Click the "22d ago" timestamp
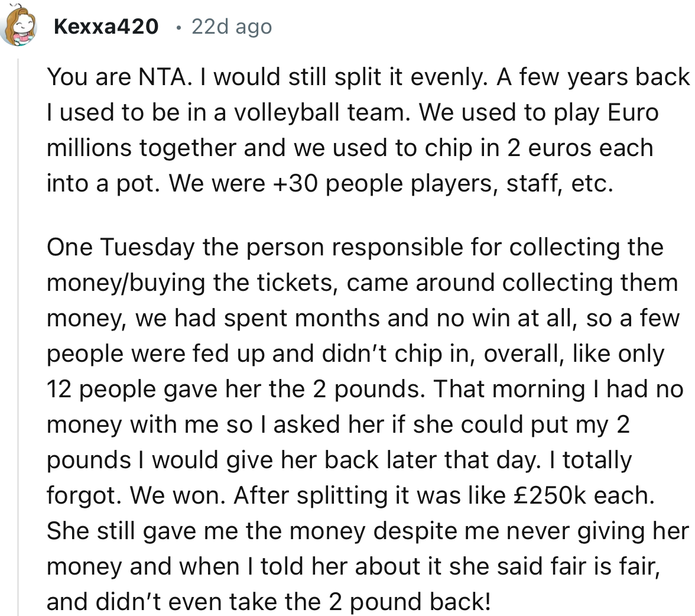Screen dimensions: 695x616 tap(231, 27)
